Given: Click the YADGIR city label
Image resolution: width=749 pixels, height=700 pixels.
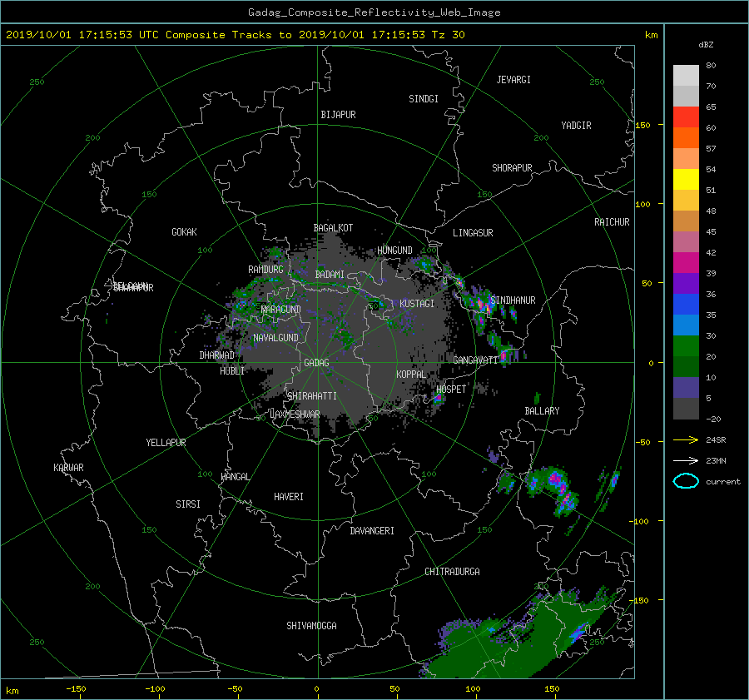Looking at the screenshot, I should tap(576, 126).
